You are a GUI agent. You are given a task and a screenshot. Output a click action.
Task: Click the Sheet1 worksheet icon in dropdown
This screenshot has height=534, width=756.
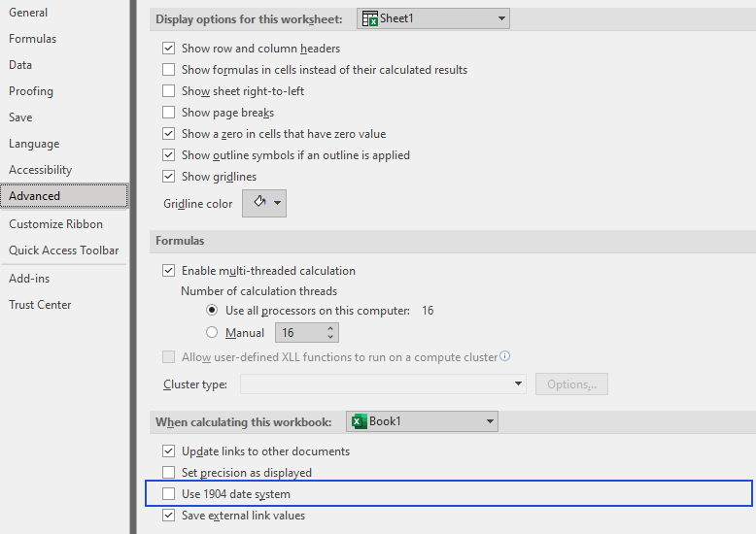coord(370,18)
